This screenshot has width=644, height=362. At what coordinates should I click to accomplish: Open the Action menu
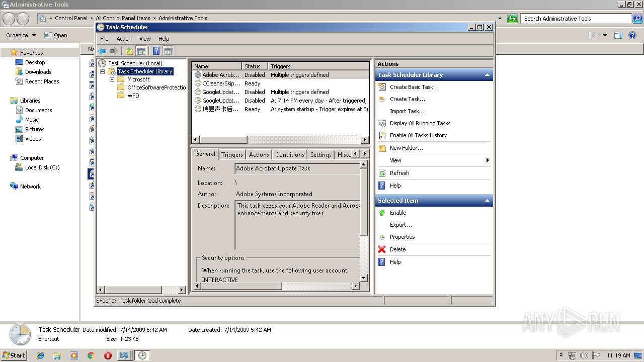point(124,39)
